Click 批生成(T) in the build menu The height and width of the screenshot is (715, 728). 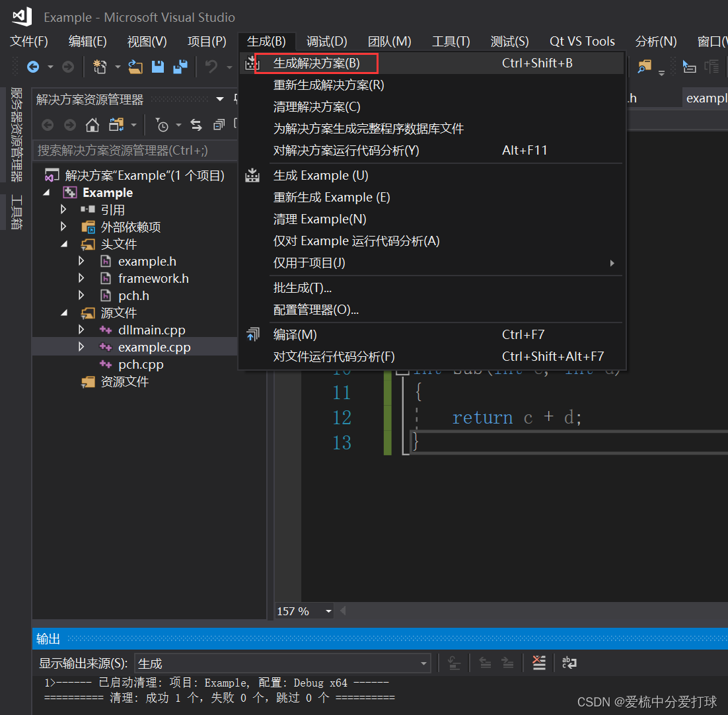coord(302,289)
